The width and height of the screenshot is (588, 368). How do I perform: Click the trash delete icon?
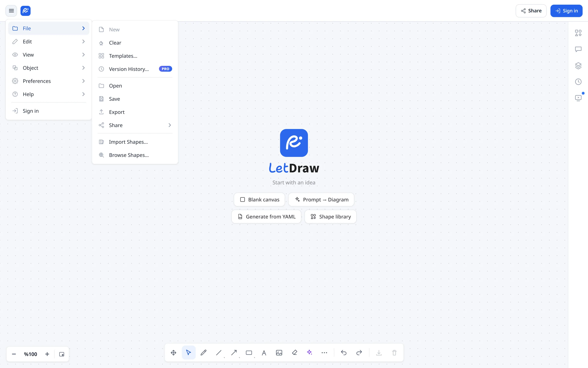[394, 353]
